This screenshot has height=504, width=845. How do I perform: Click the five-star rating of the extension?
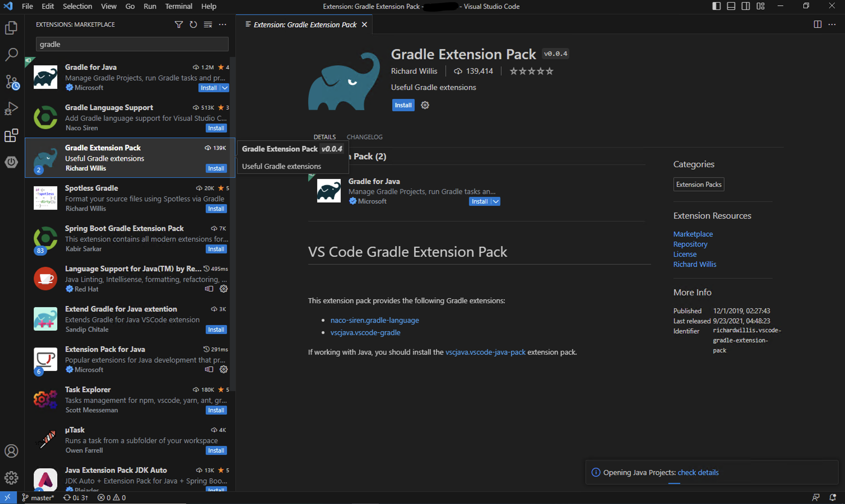click(531, 71)
